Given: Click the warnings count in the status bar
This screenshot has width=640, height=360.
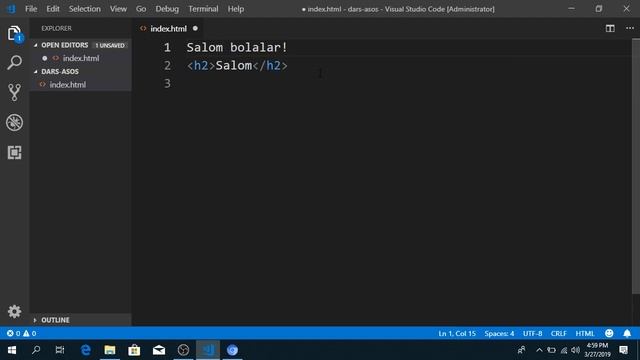Looking at the screenshot, I should click(x=29, y=333).
